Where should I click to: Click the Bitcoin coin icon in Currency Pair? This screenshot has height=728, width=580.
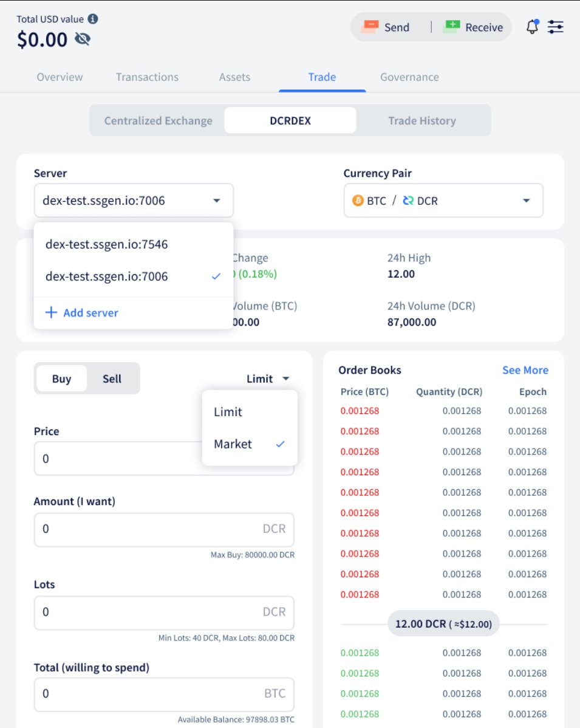[x=358, y=201]
